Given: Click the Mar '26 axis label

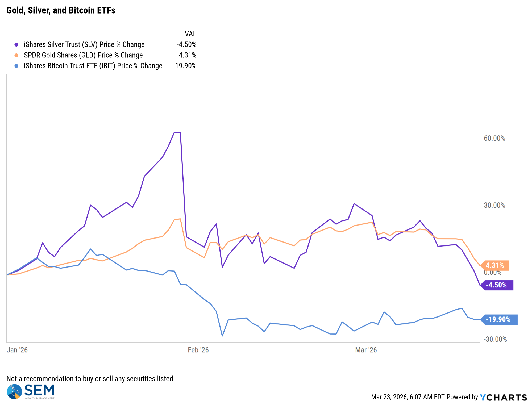Looking at the screenshot, I should click(366, 350).
